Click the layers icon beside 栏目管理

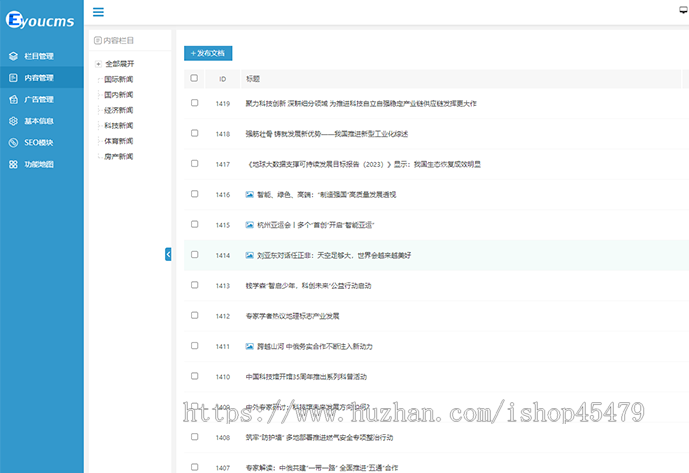pos(13,56)
